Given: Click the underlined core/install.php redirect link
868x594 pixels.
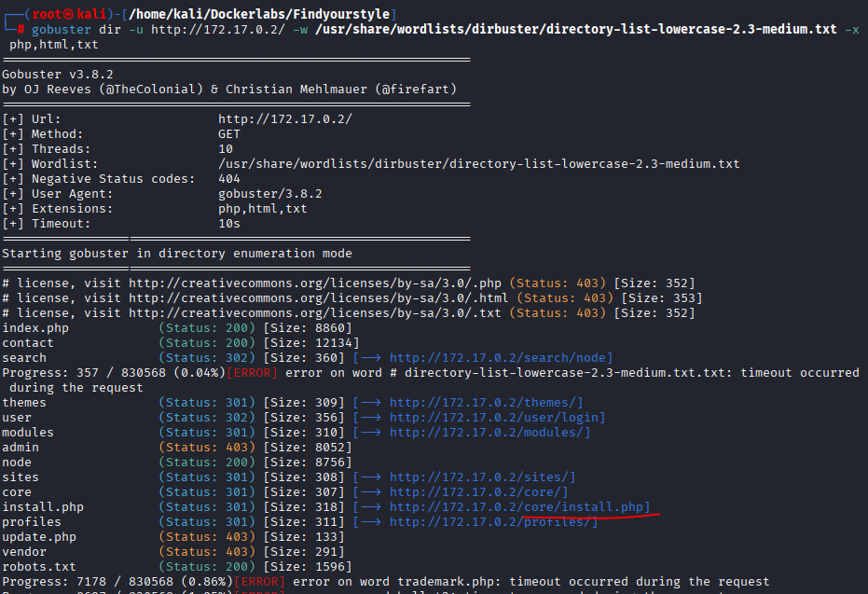Looking at the screenshot, I should 519,507.
